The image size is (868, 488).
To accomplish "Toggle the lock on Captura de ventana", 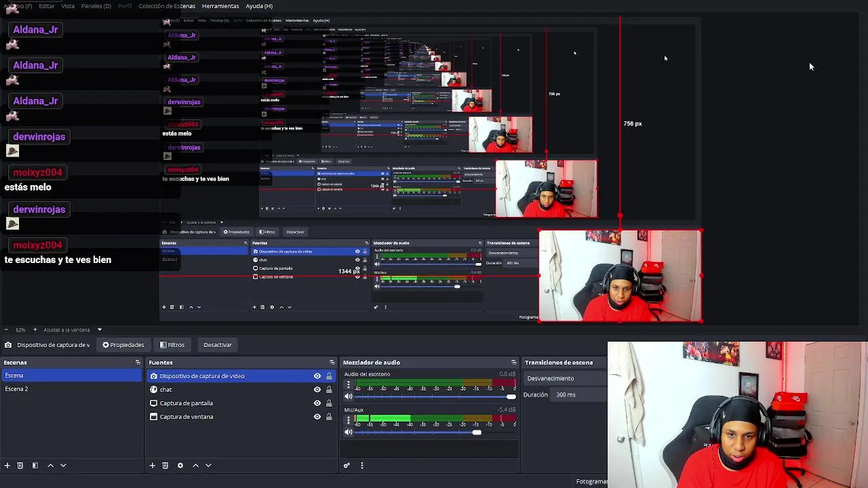I will (329, 417).
